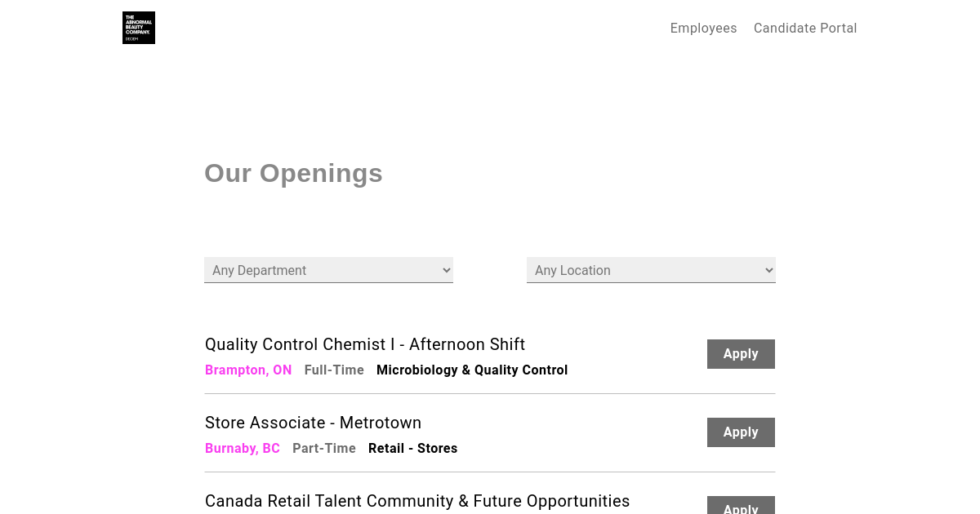980x514 pixels.
Task: Click the Burnaby, BC location label
Action: tap(243, 448)
